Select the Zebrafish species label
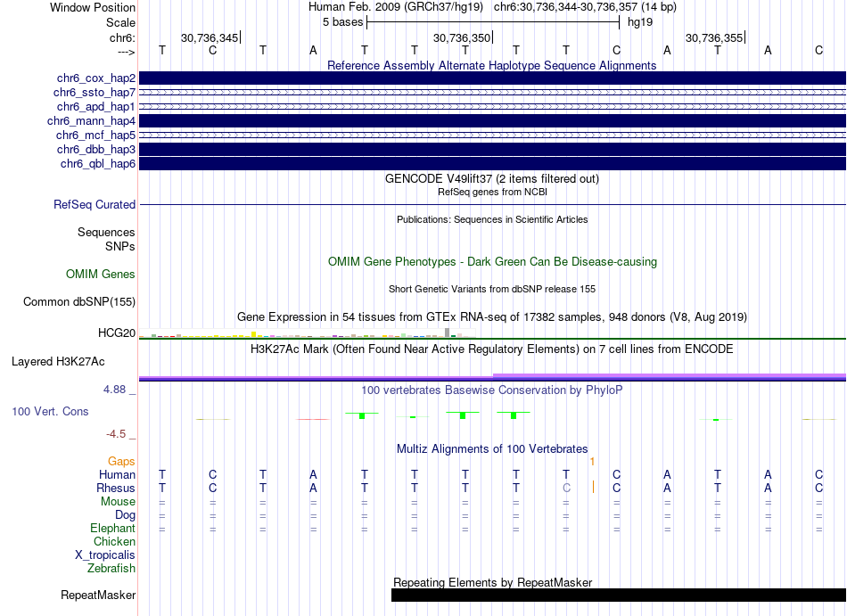Viewport: 847px width, 616px height. (x=111, y=569)
